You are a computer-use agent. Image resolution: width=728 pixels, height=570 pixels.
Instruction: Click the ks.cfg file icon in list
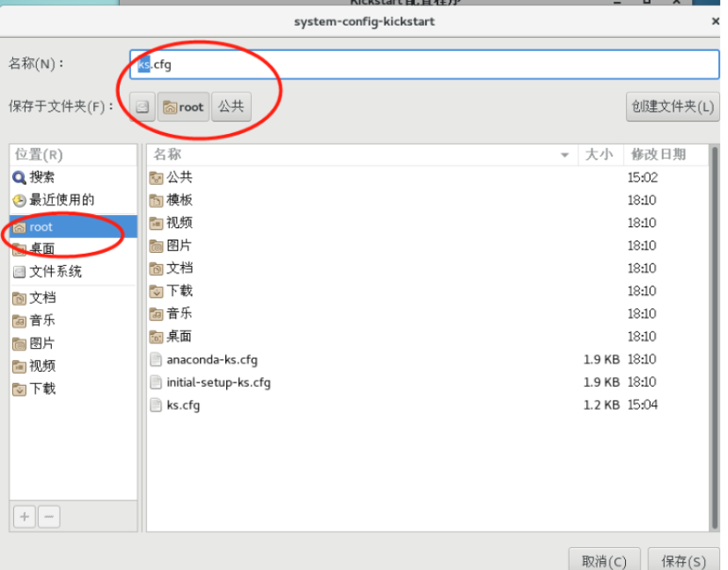156,405
